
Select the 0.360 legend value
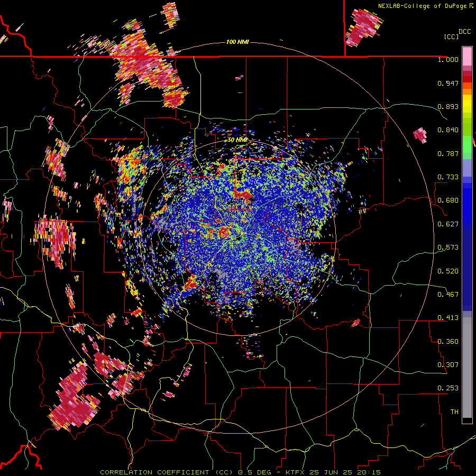448,342
